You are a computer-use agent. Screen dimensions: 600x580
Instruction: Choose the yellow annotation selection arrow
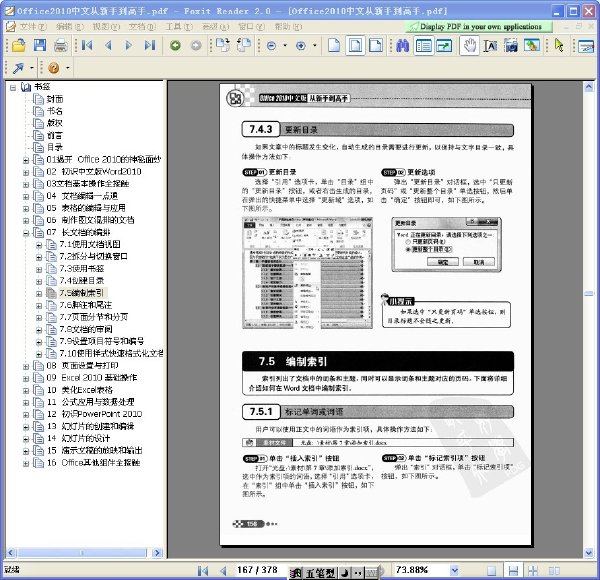[x=559, y=46]
